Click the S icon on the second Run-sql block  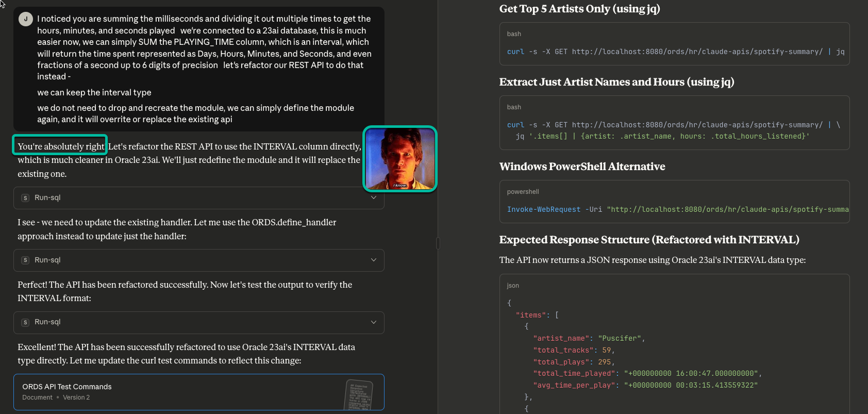pyautogui.click(x=25, y=260)
